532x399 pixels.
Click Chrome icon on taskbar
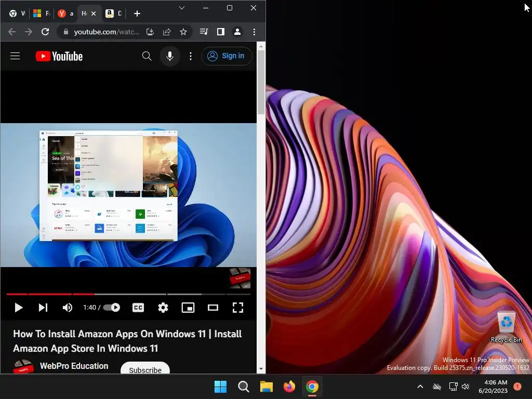tap(312, 387)
